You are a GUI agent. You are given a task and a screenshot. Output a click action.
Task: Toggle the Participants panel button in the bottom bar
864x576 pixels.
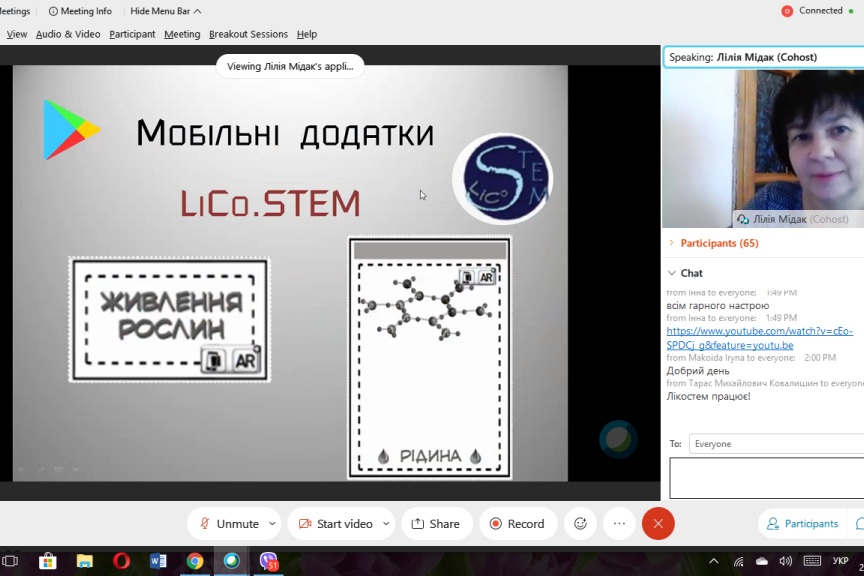point(800,524)
